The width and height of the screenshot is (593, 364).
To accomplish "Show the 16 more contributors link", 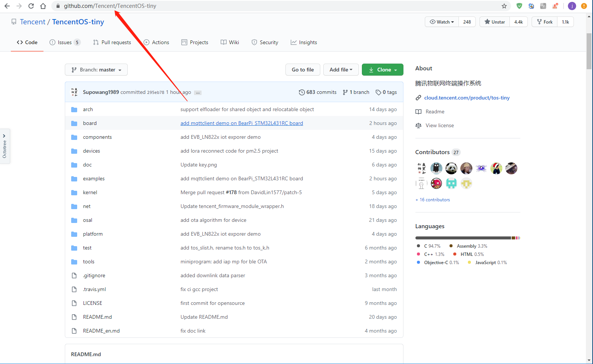I will (x=433, y=200).
